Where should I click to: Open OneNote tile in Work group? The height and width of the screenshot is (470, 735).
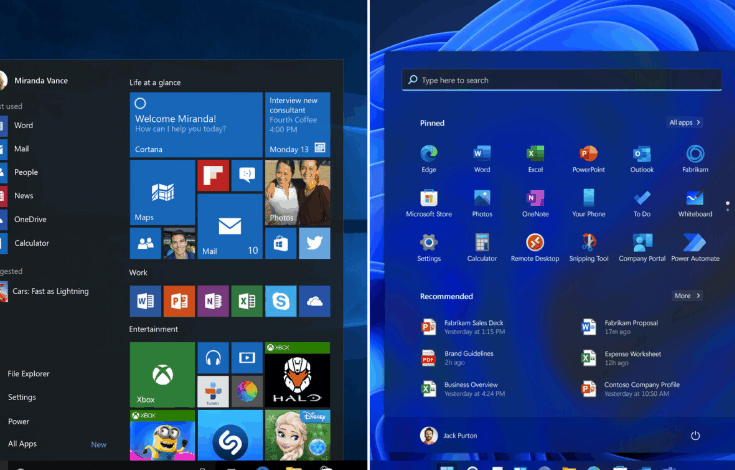(x=213, y=301)
